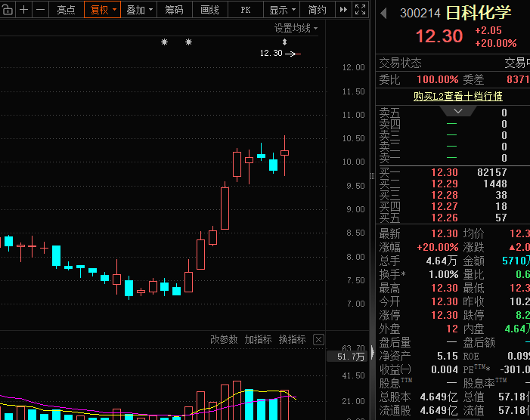Activate the 画线 drawing tool
Screen dimensions: 530x420
click(209, 10)
